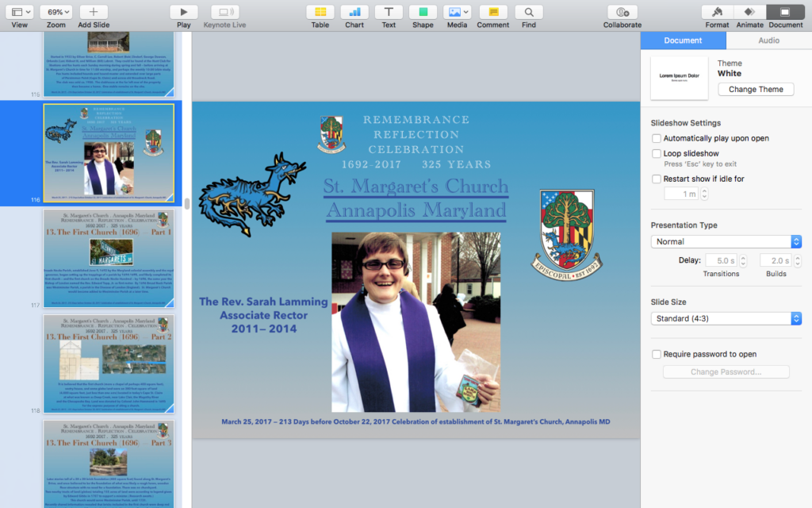Image resolution: width=812 pixels, height=508 pixels.
Task: Select the blue dragon image on slide
Action: (x=251, y=194)
